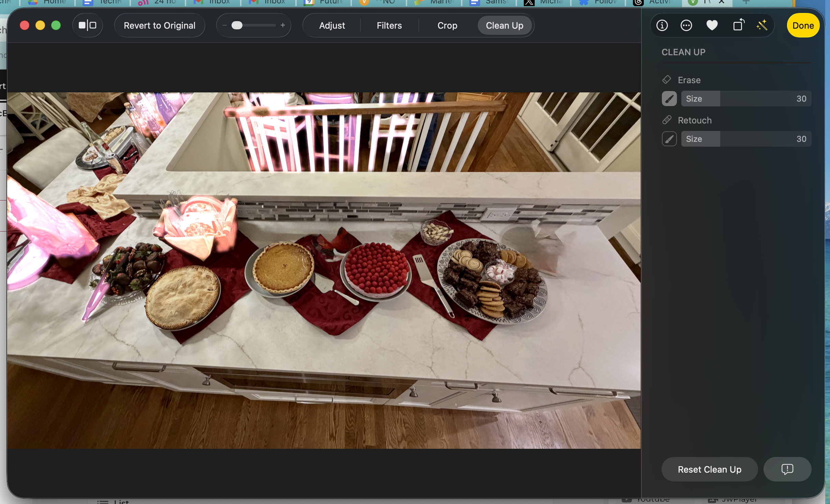Screen dimensions: 830x504
Task: Click the Auto Enhance magic wand
Action: click(x=762, y=25)
